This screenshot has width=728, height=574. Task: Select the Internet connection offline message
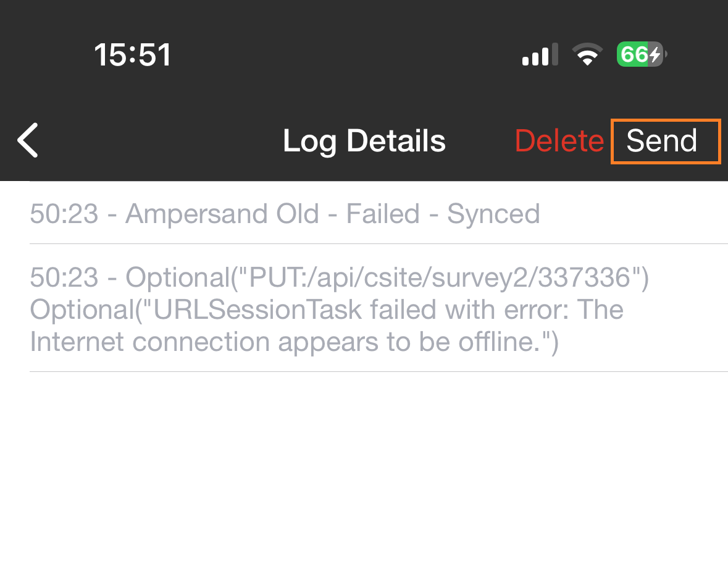[294, 342]
